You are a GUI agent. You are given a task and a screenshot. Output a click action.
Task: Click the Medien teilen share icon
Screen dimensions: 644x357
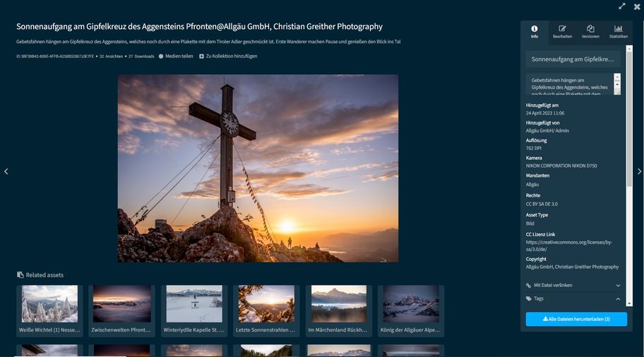click(x=161, y=56)
